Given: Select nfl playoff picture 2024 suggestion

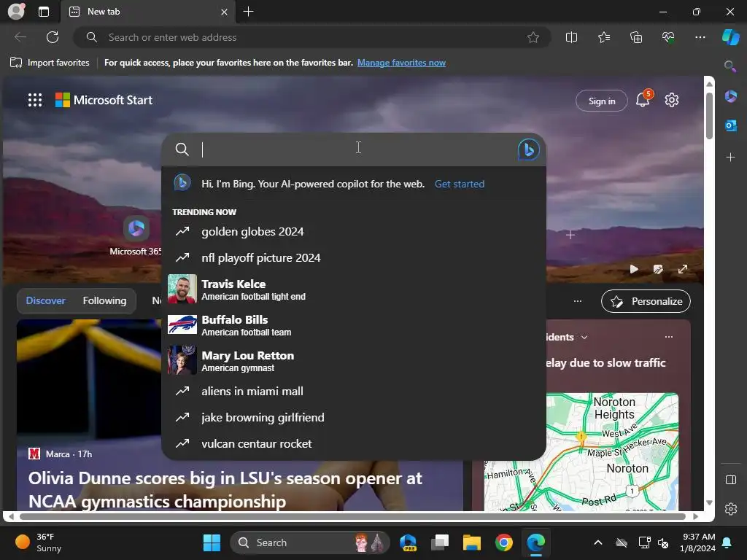Looking at the screenshot, I should coord(354,257).
